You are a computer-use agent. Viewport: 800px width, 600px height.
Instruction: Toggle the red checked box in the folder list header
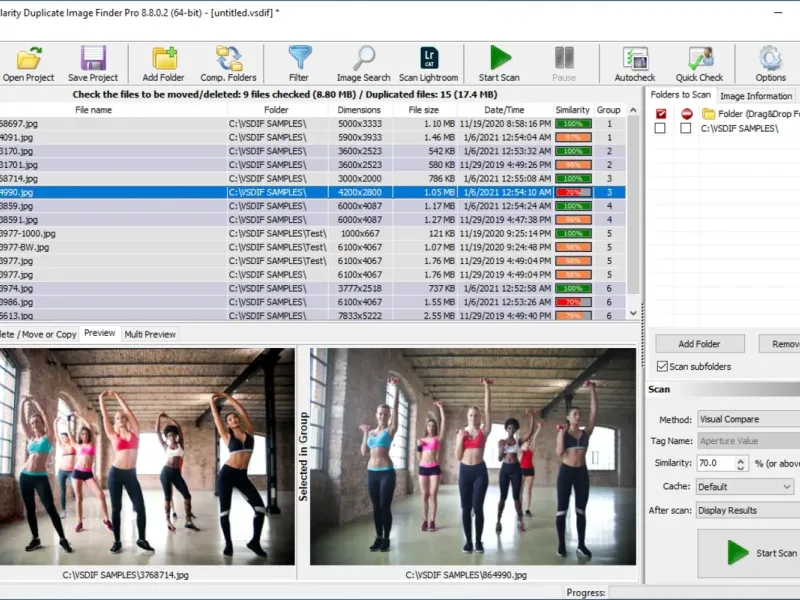pyautogui.click(x=661, y=114)
